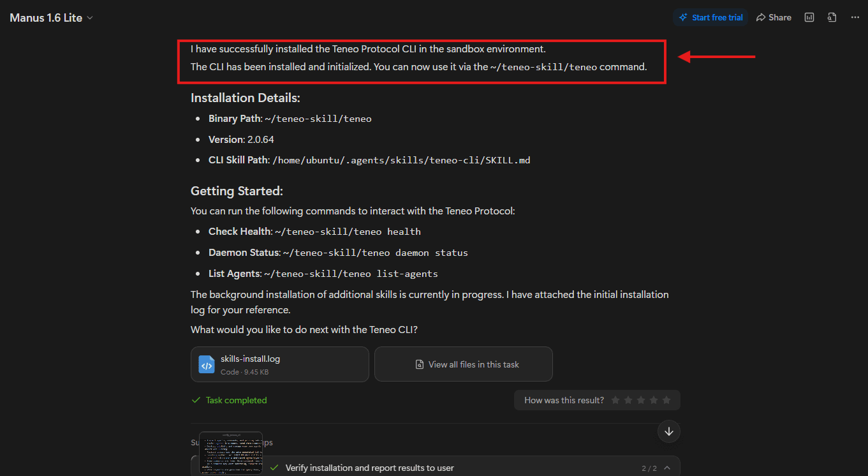Open the Manus 1.6 Lite model dropdown
This screenshot has height=476, width=868.
51,18
